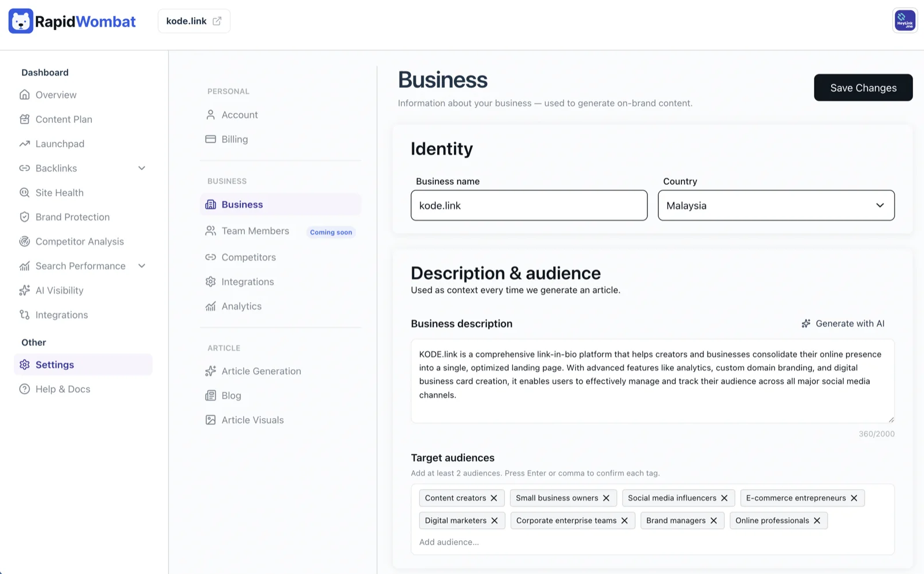Open Content Plan page
The height and width of the screenshot is (574, 924).
[64, 120]
